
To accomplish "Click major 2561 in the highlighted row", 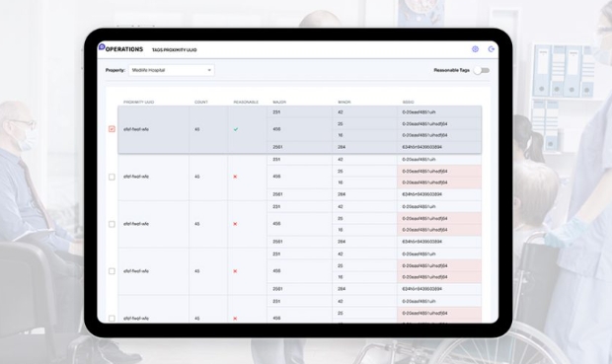I will click(x=277, y=147).
